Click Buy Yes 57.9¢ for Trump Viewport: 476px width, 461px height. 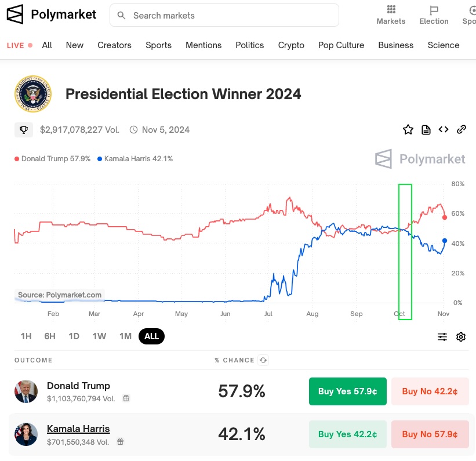[347, 391]
